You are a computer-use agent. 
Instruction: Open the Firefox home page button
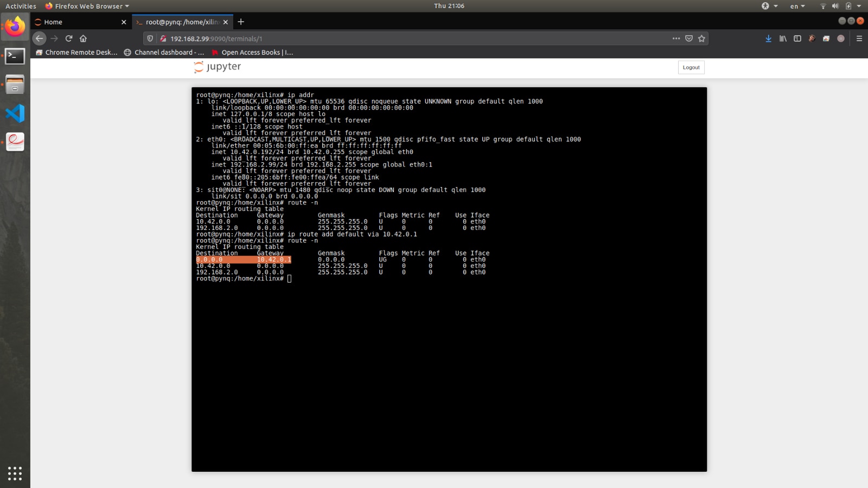point(83,38)
